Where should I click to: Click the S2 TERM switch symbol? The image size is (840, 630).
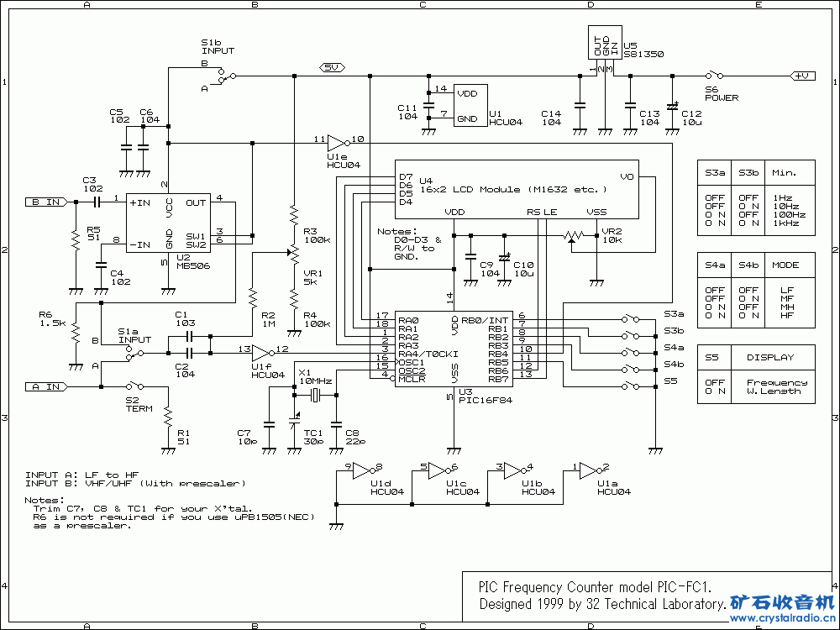[x=134, y=386]
